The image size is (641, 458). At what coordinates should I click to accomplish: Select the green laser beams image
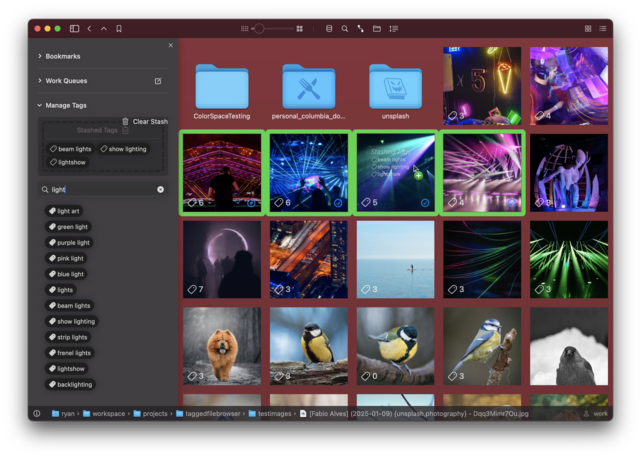(x=569, y=260)
